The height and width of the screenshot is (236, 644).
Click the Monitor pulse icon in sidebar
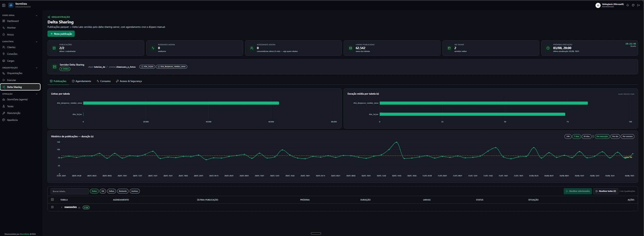(x=4, y=28)
